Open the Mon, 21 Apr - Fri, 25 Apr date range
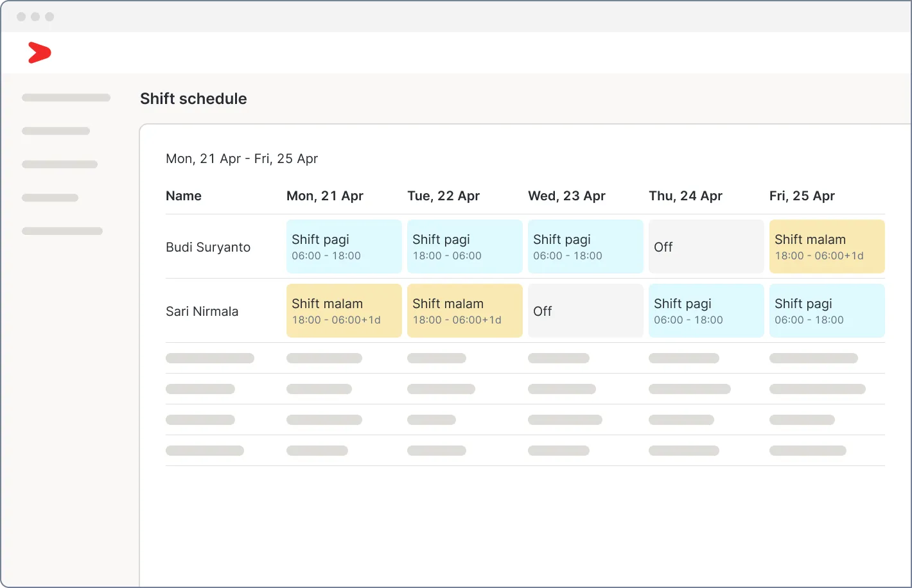This screenshot has width=912, height=588. coord(242,159)
